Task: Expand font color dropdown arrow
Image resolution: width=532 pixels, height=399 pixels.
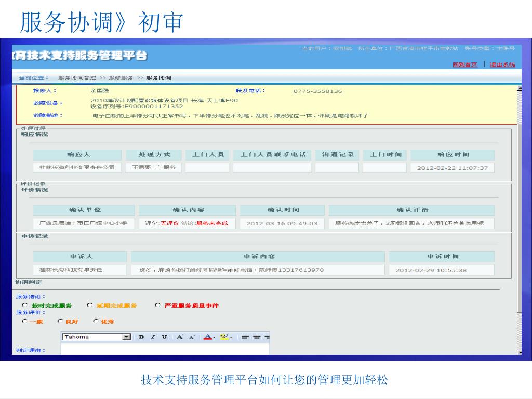Action: click(x=214, y=337)
